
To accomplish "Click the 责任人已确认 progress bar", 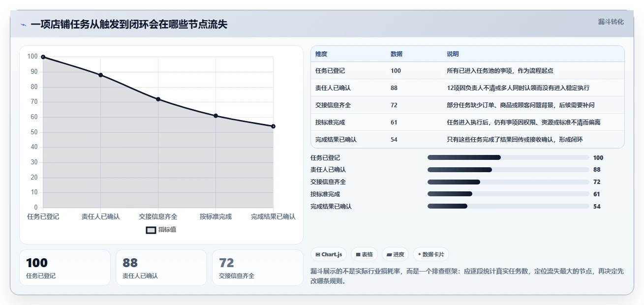I will point(508,170).
